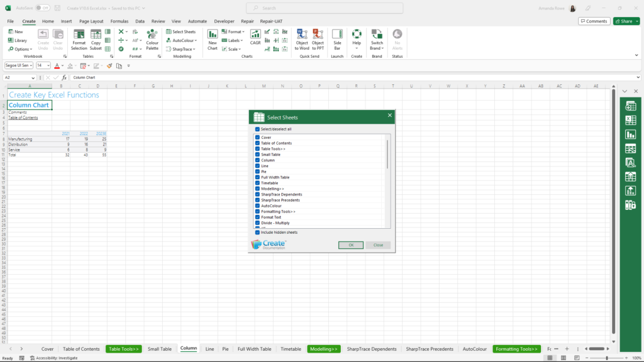The image size is (644, 362).
Task: Open the font size dropdown
Action: click(48, 65)
